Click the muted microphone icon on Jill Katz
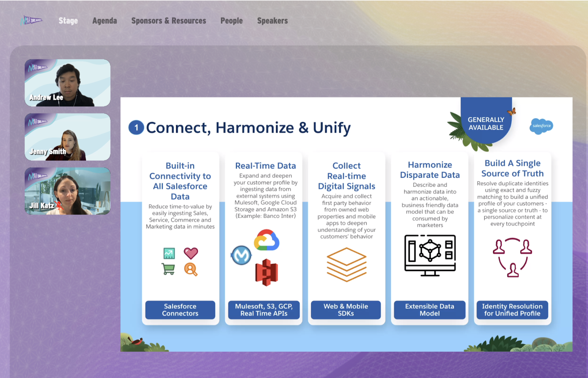The width and height of the screenshot is (588, 378). pyautogui.click(x=59, y=206)
